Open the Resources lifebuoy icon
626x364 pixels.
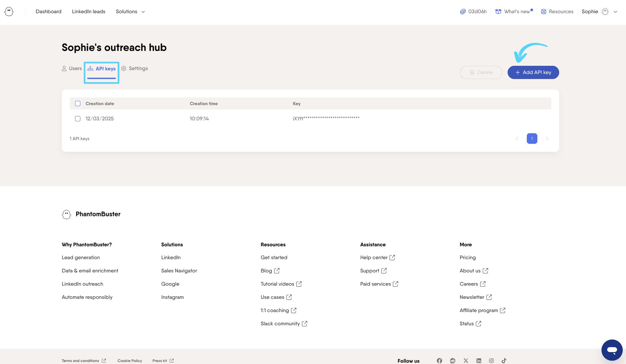point(543,12)
